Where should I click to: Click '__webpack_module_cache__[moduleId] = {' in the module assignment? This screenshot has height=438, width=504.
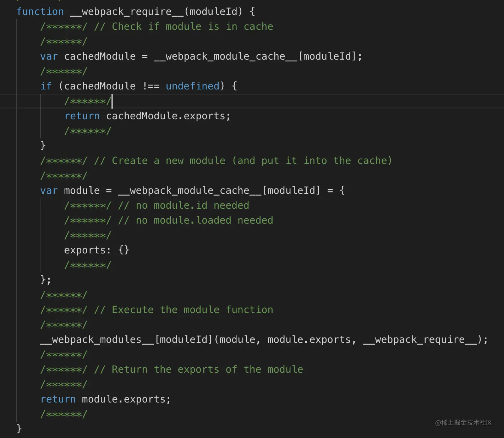[231, 191]
